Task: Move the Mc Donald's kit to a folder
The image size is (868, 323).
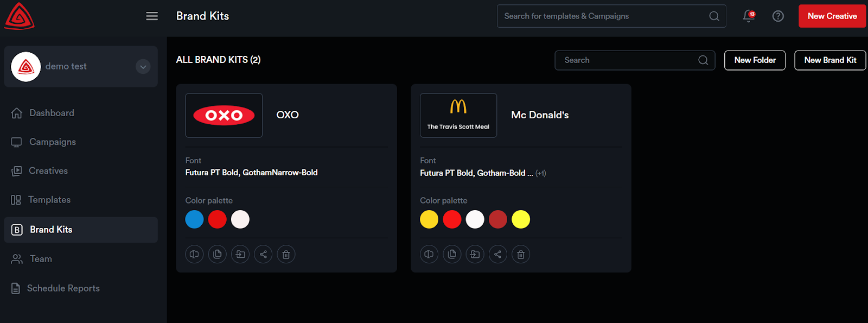Action: [x=475, y=254]
